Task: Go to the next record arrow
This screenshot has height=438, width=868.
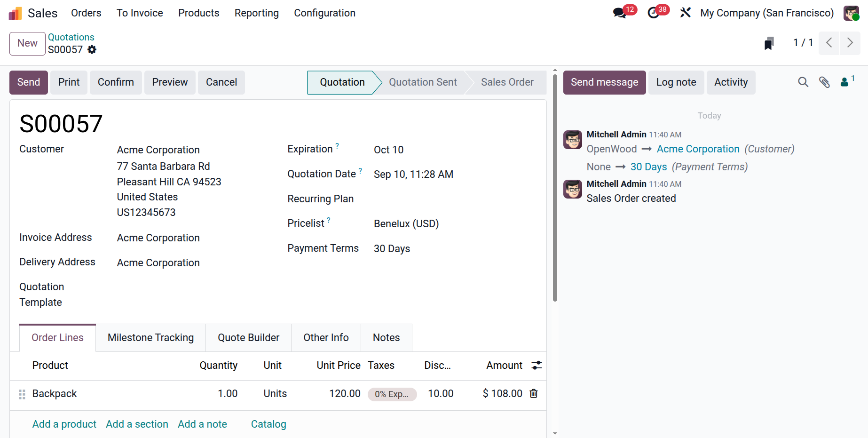Action: [x=850, y=43]
